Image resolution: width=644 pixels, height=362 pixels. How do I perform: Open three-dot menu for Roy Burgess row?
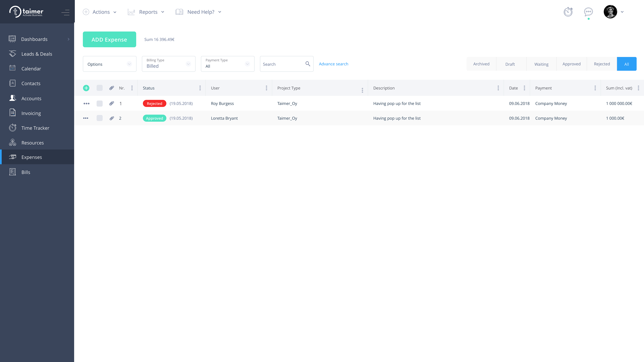pyautogui.click(x=86, y=103)
